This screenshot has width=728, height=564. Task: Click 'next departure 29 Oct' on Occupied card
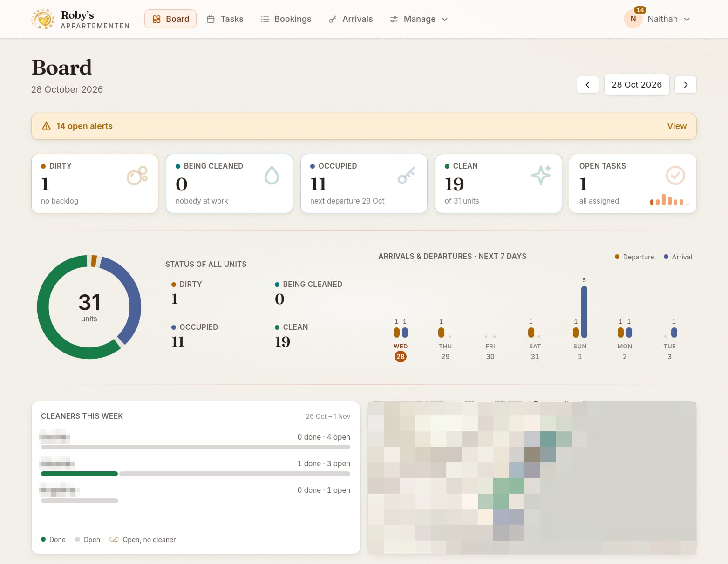(347, 201)
